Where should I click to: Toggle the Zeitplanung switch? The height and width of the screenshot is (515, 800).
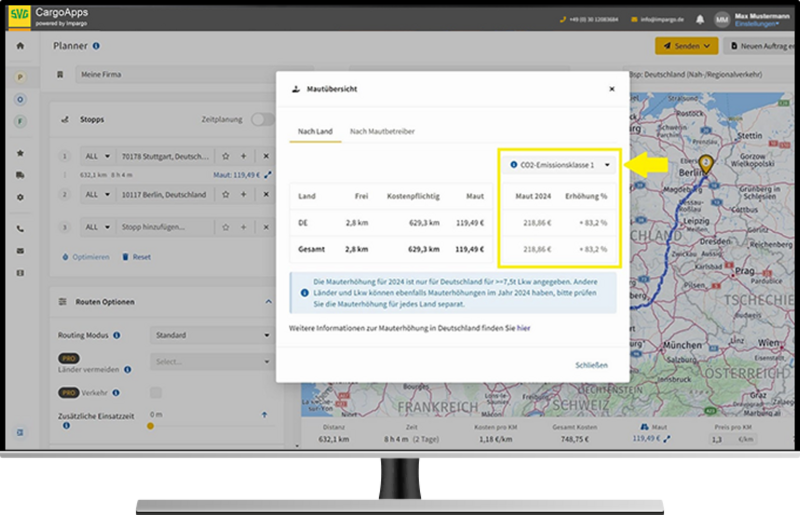[x=262, y=119]
